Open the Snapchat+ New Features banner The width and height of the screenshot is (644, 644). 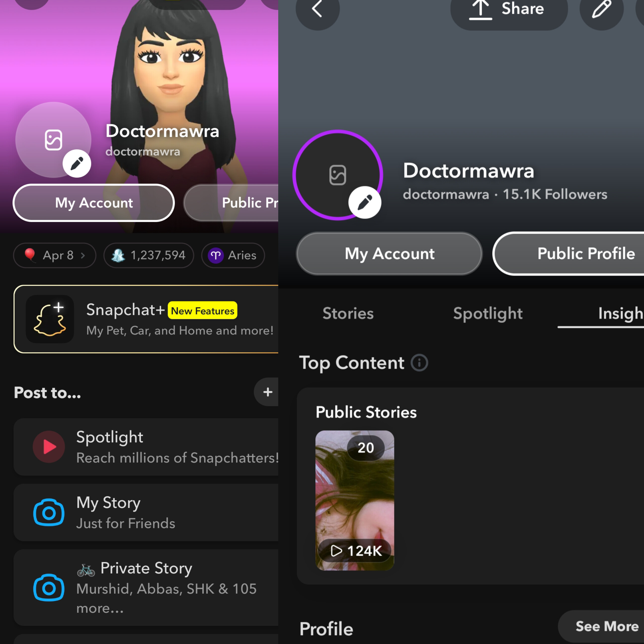coord(146,319)
